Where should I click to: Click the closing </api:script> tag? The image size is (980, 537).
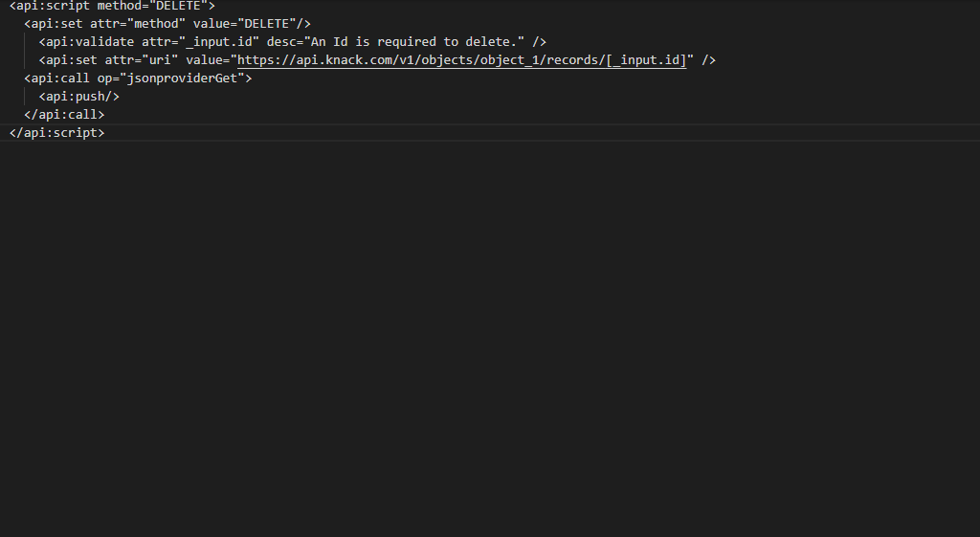pyautogui.click(x=56, y=133)
